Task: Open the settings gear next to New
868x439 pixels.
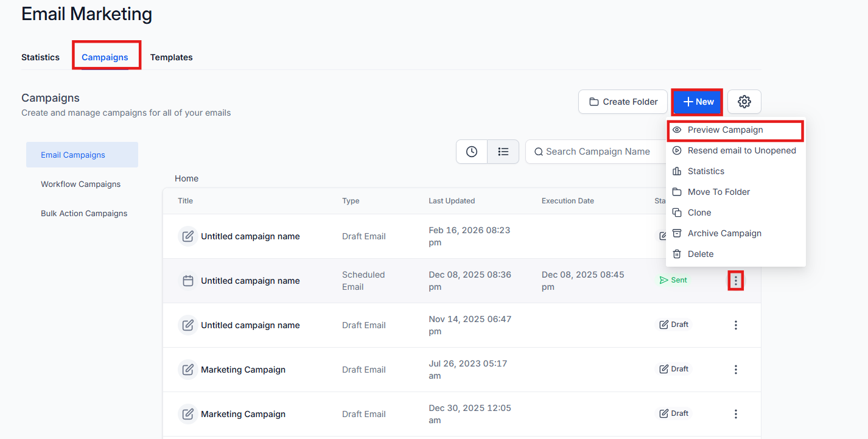Action: pyautogui.click(x=744, y=102)
